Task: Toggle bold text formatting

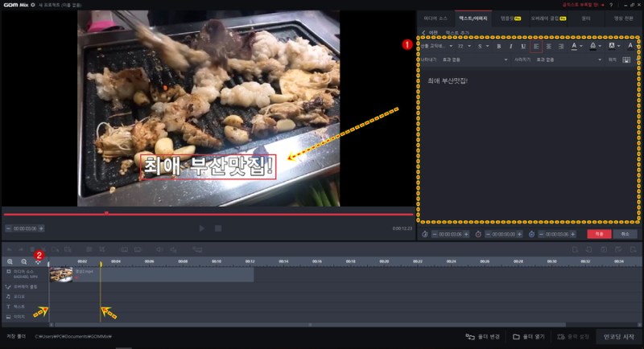Action: tap(498, 47)
